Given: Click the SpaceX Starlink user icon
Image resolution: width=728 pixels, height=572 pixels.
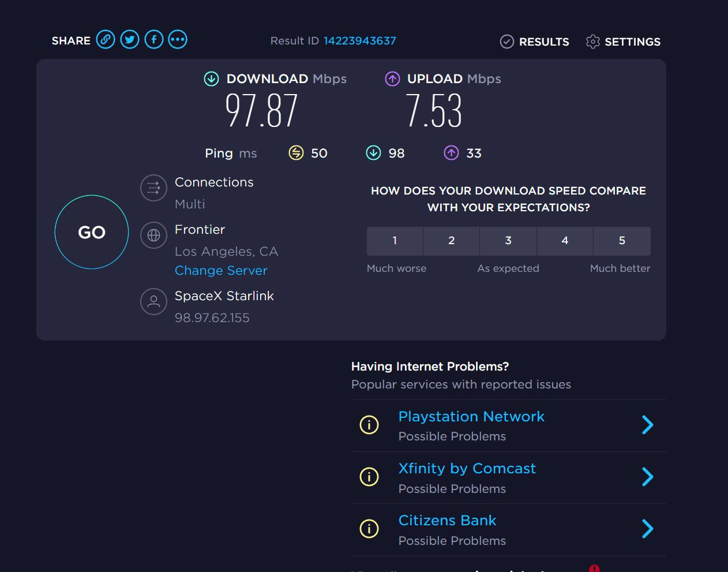Looking at the screenshot, I should click(154, 301).
